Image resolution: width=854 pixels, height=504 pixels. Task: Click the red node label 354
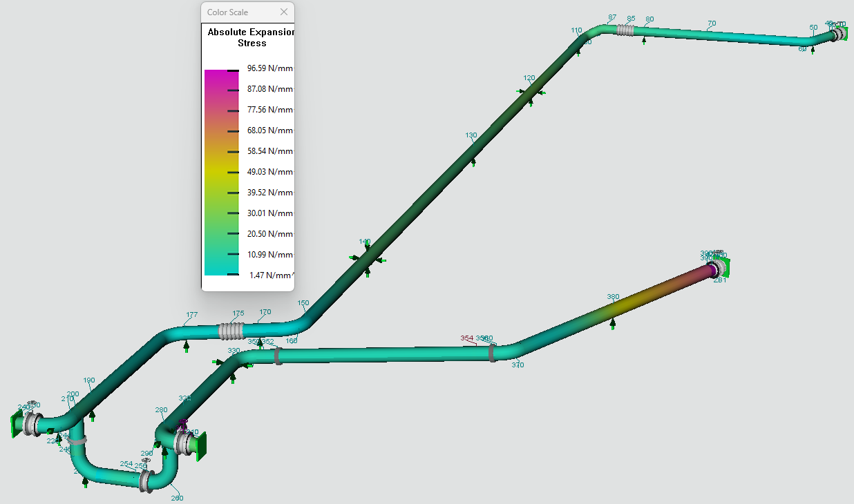click(x=467, y=338)
